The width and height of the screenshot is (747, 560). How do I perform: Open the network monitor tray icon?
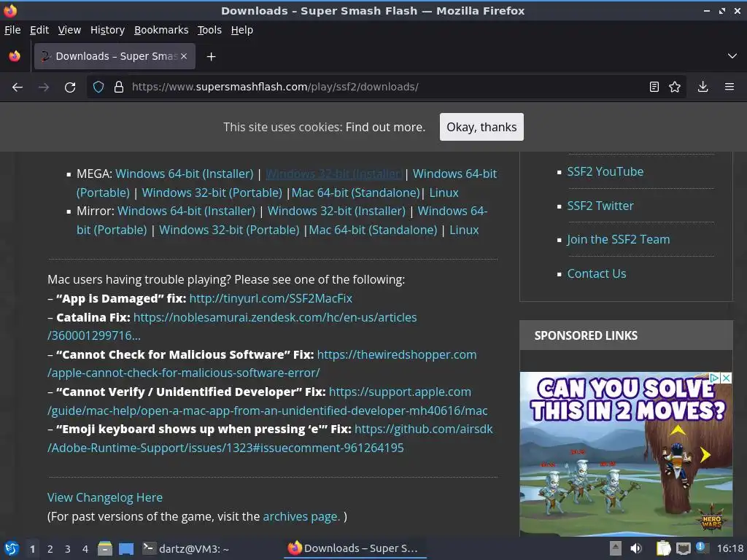[x=683, y=548]
